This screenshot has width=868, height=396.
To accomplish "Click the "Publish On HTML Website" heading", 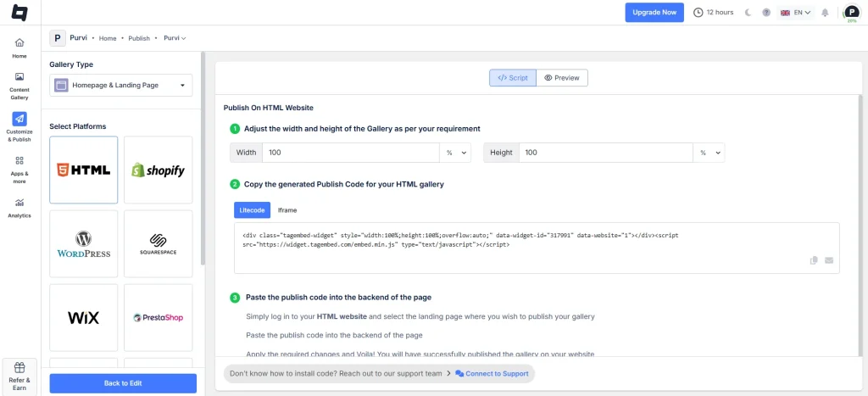I will click(269, 108).
